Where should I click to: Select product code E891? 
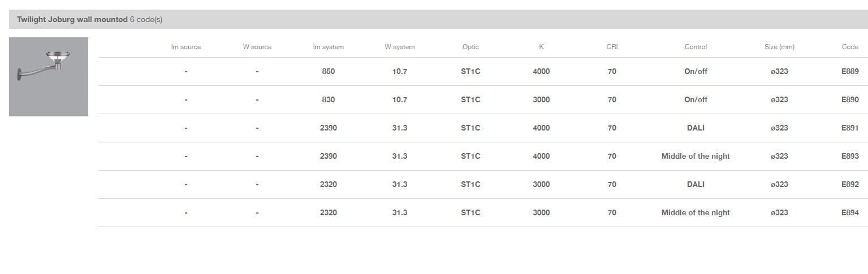pyautogui.click(x=849, y=128)
